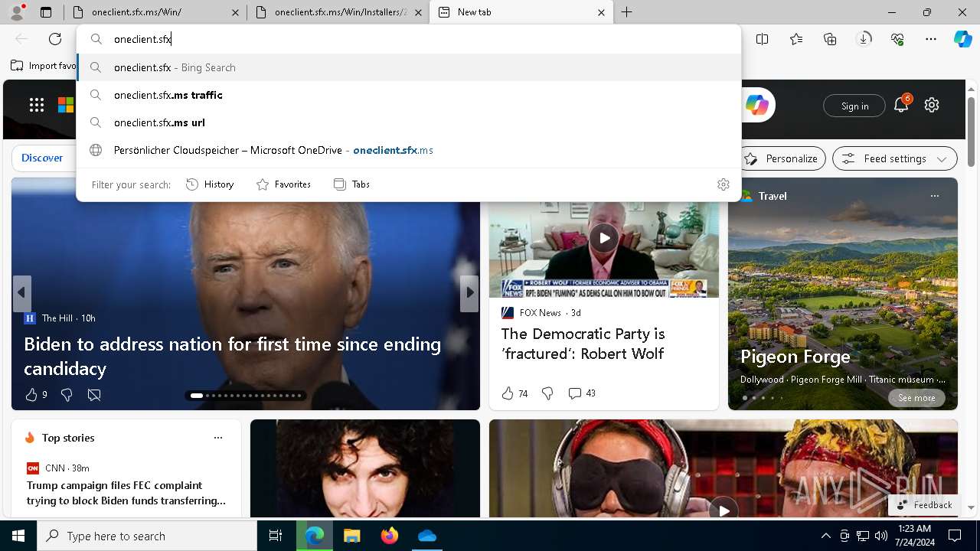Close the New tab tab
980x551 pixels.
click(601, 12)
